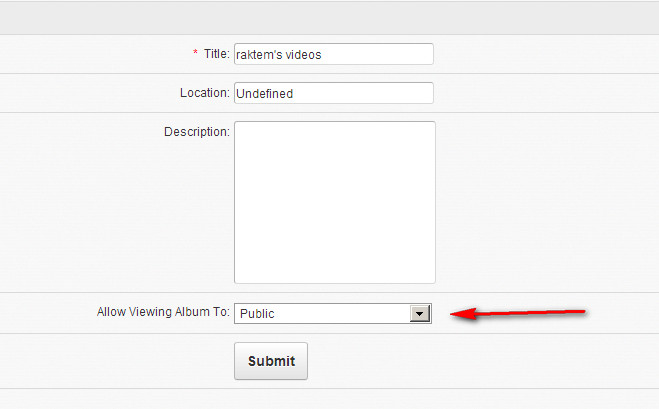Click the red required asterisk
The height and width of the screenshot is (409, 659).
point(196,54)
